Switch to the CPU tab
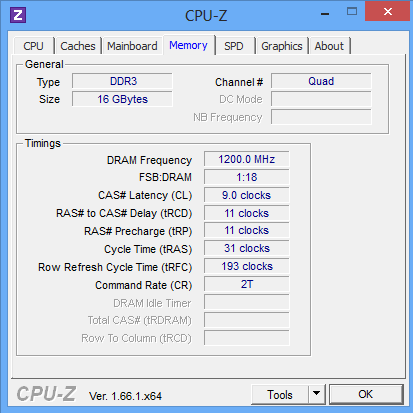 [33, 46]
